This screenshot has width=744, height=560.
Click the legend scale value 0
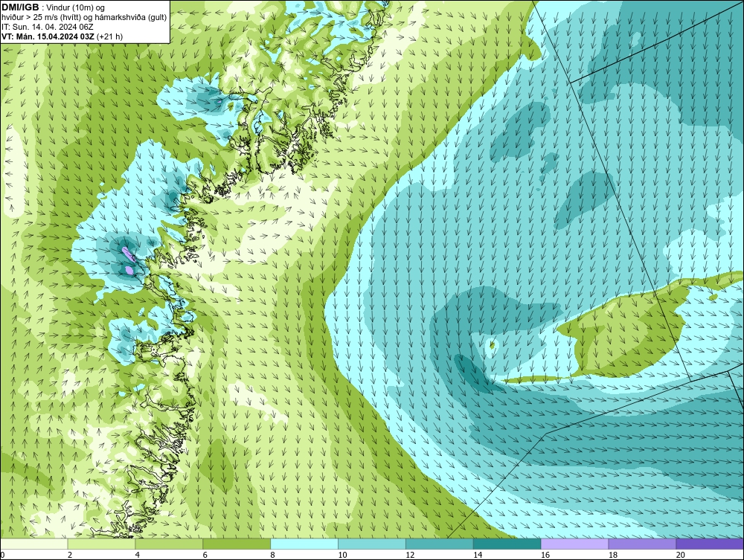(2, 555)
